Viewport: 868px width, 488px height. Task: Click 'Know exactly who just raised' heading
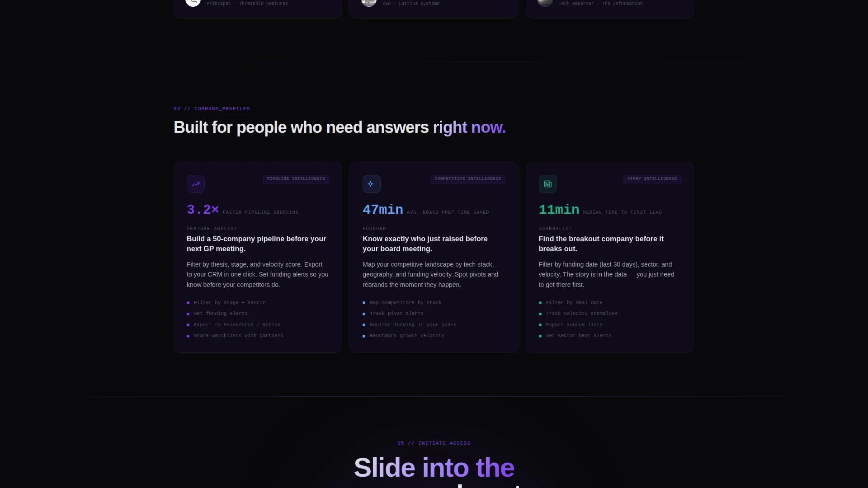425,244
